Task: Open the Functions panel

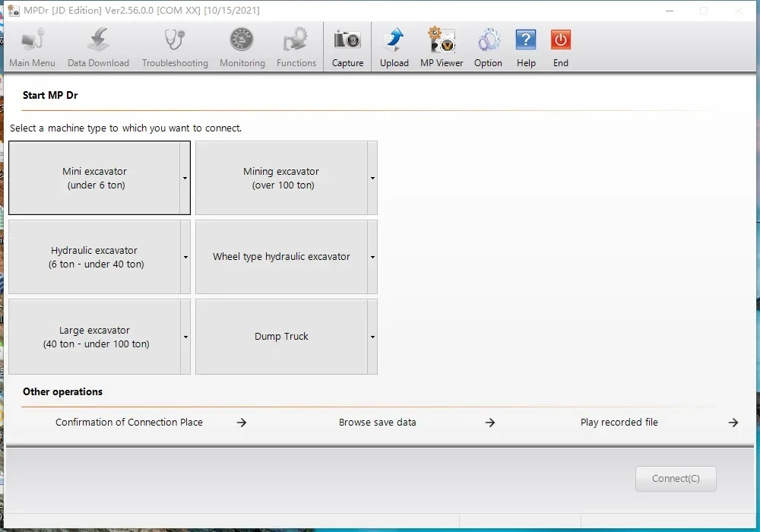Action: [296, 46]
